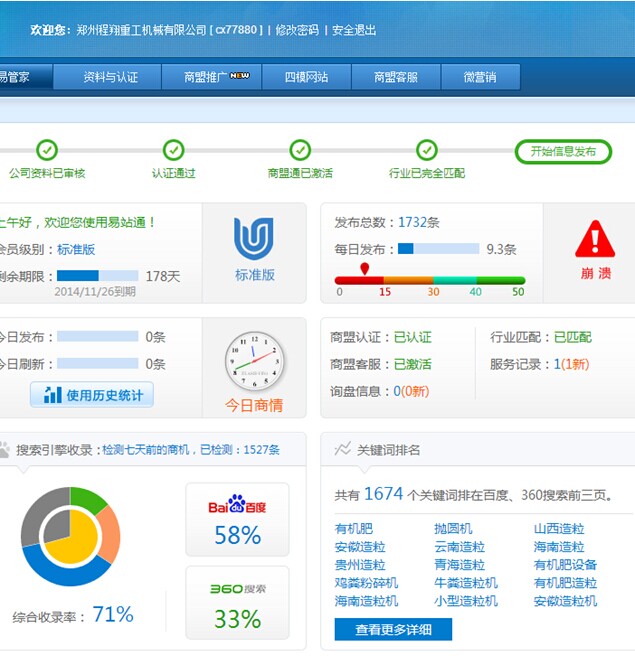
Task: Open the 有机肥设备 keyword link
Action: pos(565,565)
